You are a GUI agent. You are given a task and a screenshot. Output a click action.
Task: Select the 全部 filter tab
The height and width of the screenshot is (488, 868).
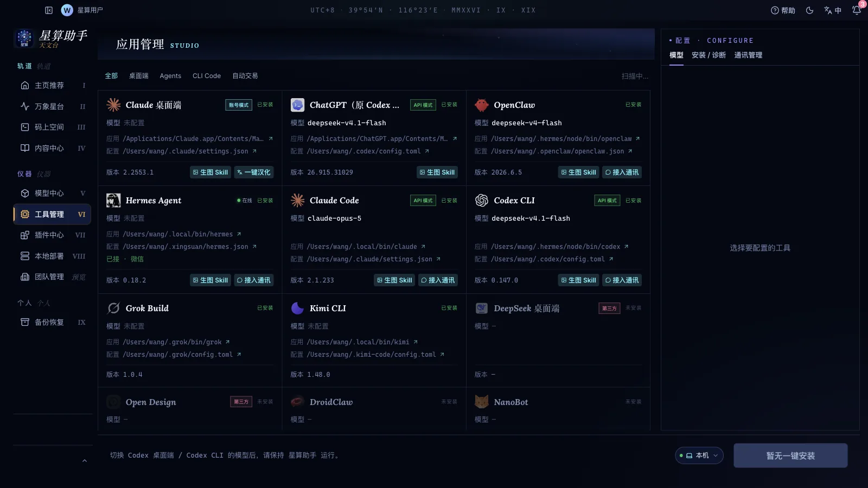pyautogui.click(x=111, y=76)
